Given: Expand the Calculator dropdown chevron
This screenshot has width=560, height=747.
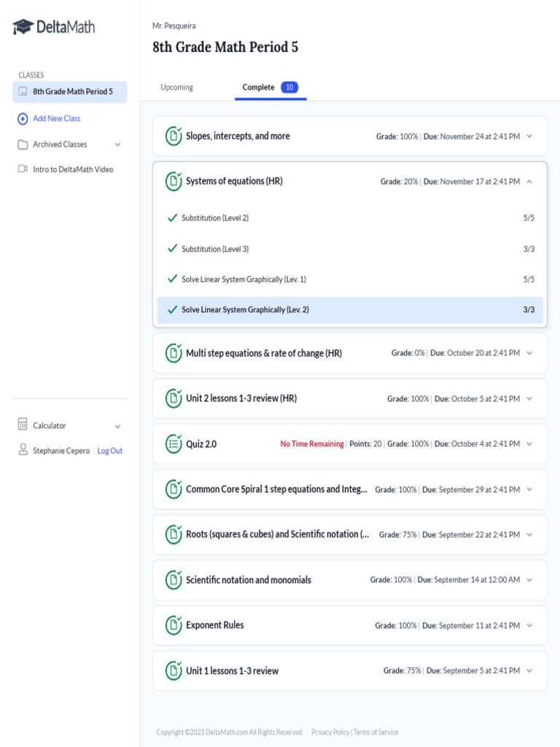Looking at the screenshot, I should [118, 426].
